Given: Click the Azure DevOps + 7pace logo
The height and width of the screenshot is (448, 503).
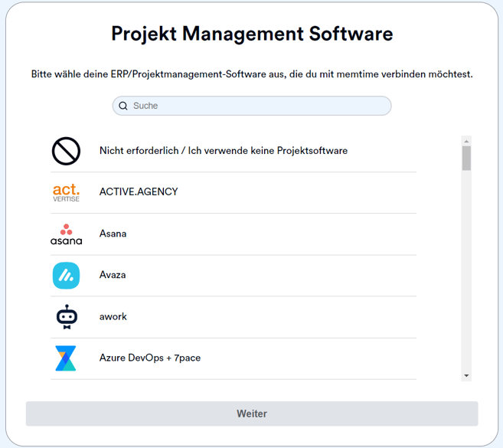Looking at the screenshot, I should 66,358.
